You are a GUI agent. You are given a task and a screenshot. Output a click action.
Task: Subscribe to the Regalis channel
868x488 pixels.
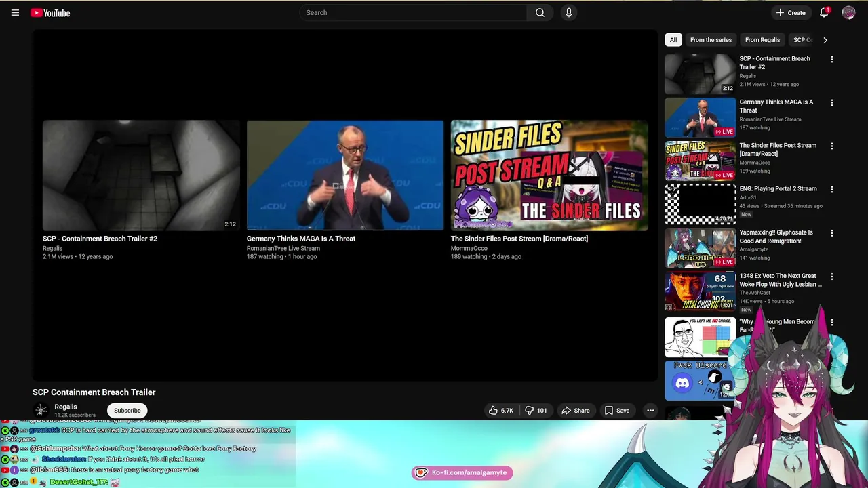click(127, 410)
